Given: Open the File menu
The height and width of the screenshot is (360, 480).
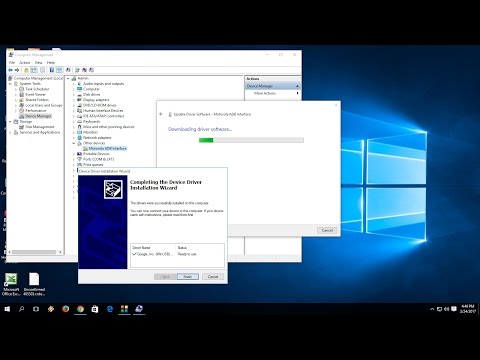Looking at the screenshot, I should click(x=12, y=63).
